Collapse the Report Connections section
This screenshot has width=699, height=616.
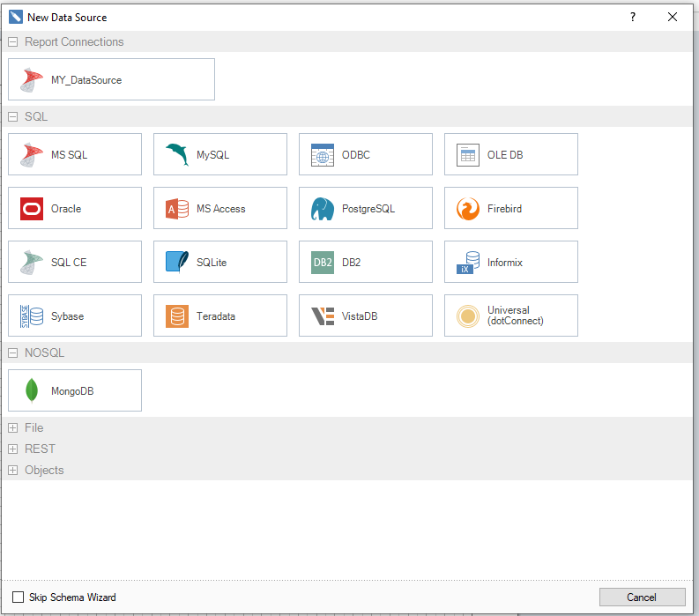13,42
